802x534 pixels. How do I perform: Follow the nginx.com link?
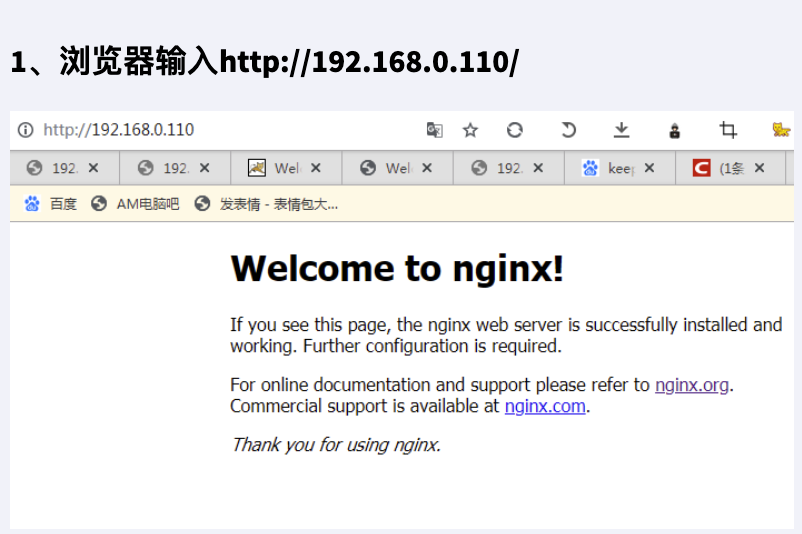[x=545, y=406]
